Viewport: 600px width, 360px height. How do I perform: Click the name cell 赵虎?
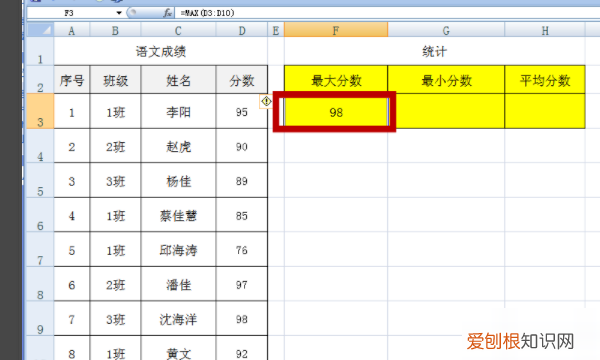pos(178,146)
